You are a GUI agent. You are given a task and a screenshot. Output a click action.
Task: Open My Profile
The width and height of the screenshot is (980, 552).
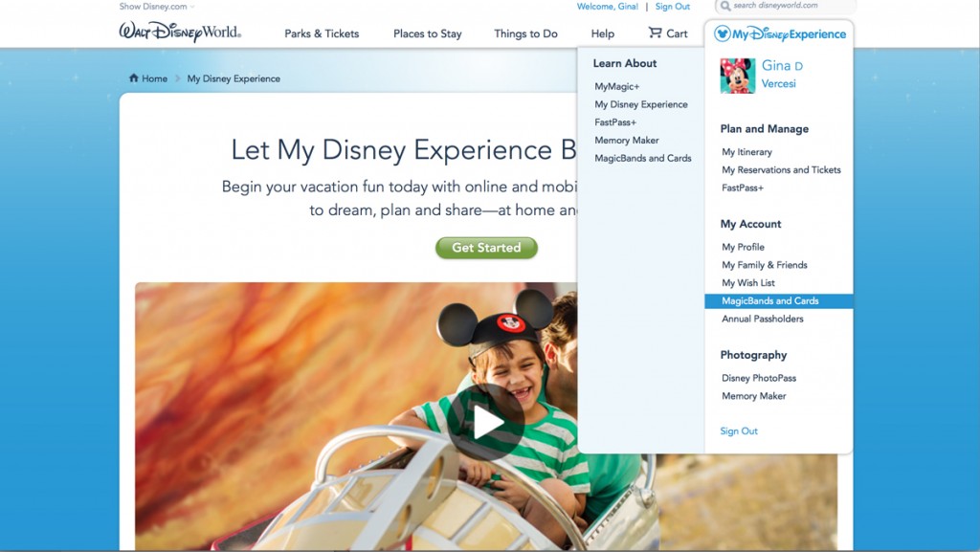(743, 247)
